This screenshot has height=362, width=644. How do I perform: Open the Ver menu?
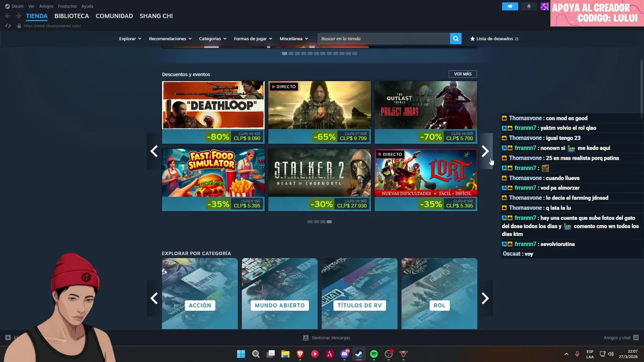31,6
